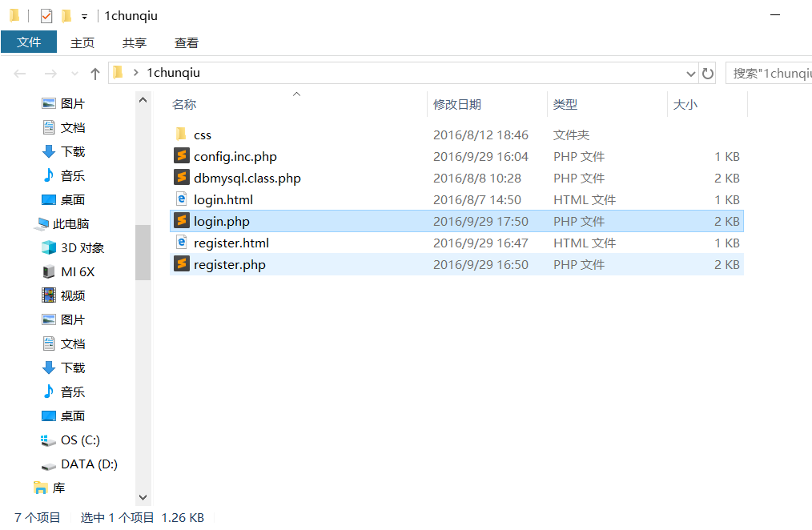Open MI 6X device in sidebar
812x530 pixels.
[68, 271]
